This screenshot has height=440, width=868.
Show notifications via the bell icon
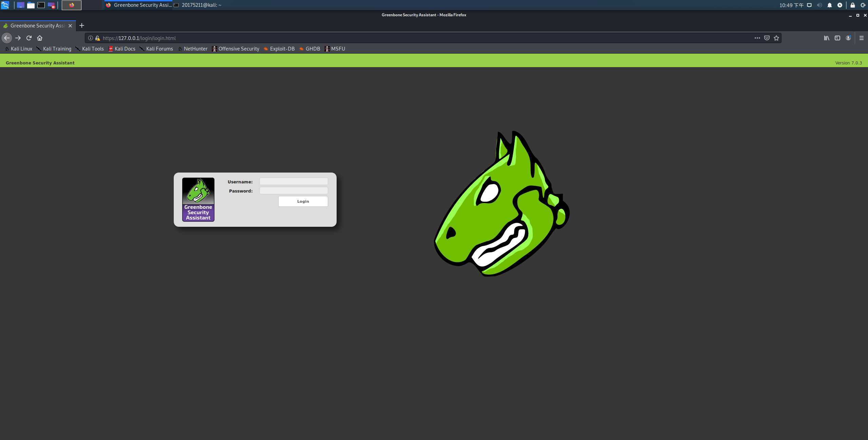click(830, 5)
